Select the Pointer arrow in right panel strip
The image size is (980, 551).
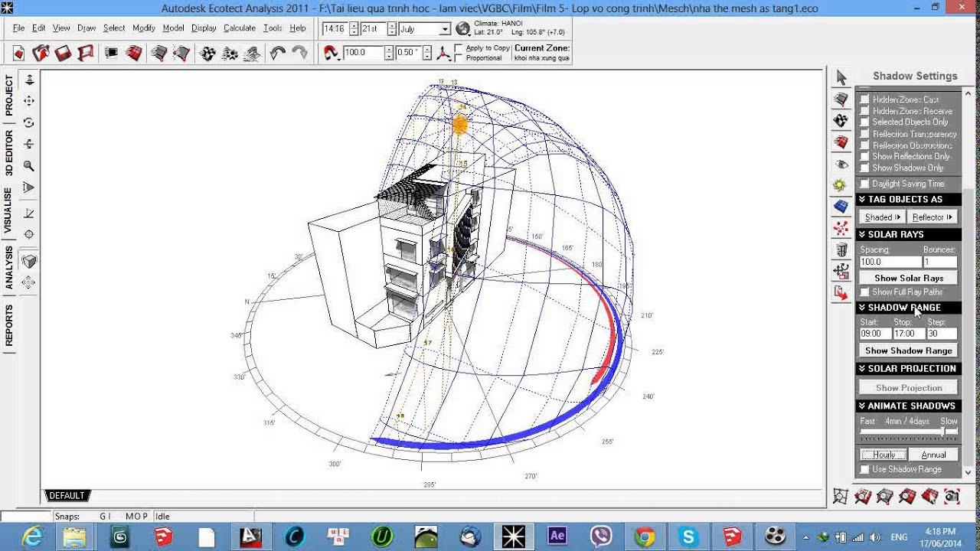click(841, 78)
